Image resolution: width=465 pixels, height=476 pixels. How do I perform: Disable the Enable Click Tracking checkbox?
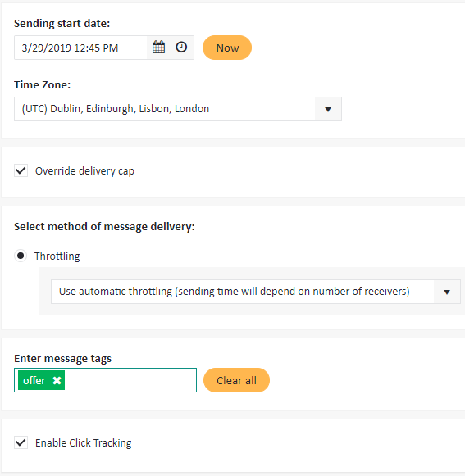pyautogui.click(x=21, y=442)
